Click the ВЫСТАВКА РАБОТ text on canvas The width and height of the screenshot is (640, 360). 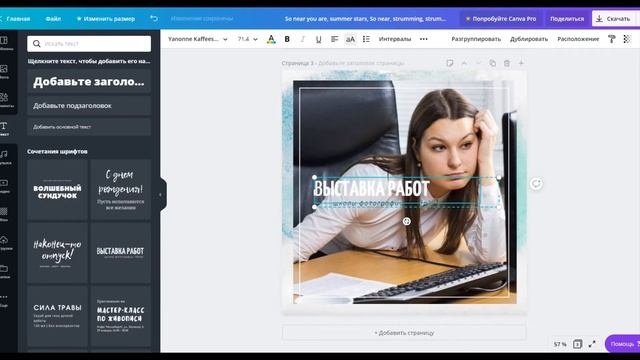[x=371, y=189]
